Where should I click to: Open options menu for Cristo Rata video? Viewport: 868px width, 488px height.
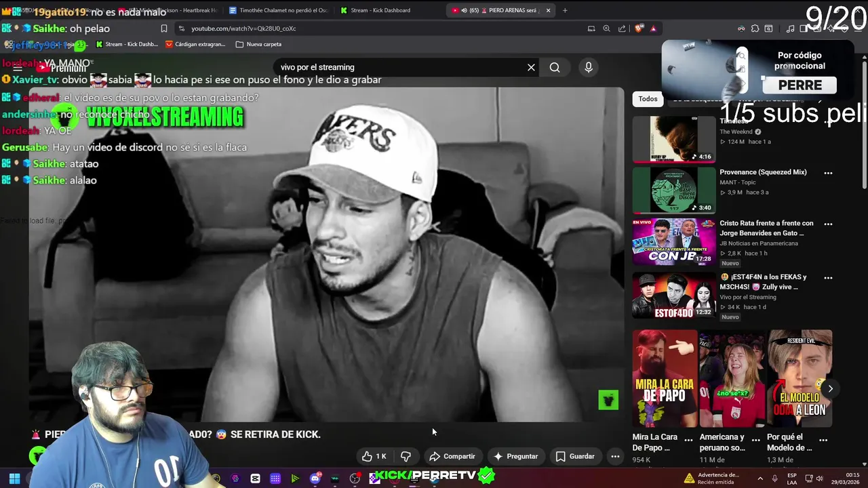pos(828,224)
